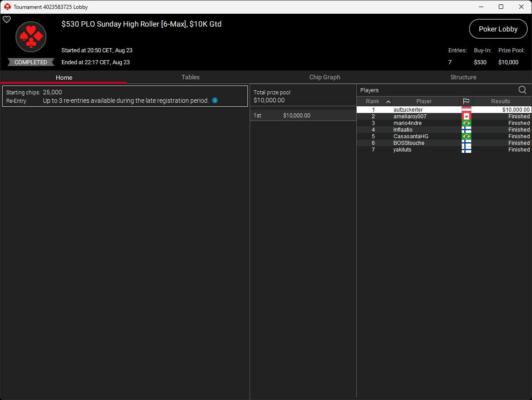
Task: Sort by the Player column header
Action: tap(424, 101)
